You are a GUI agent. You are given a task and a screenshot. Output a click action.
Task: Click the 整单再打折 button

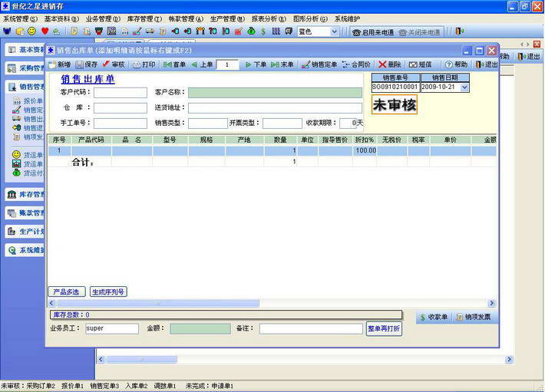pyautogui.click(x=384, y=328)
